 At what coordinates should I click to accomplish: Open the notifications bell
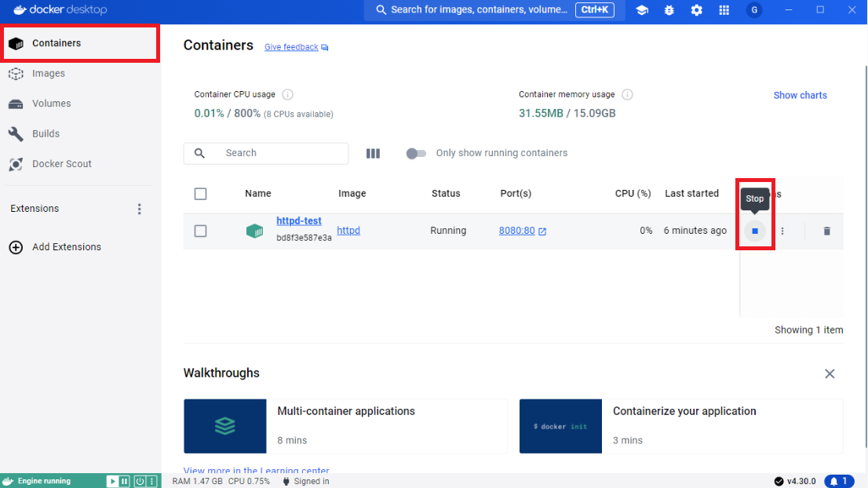point(839,482)
